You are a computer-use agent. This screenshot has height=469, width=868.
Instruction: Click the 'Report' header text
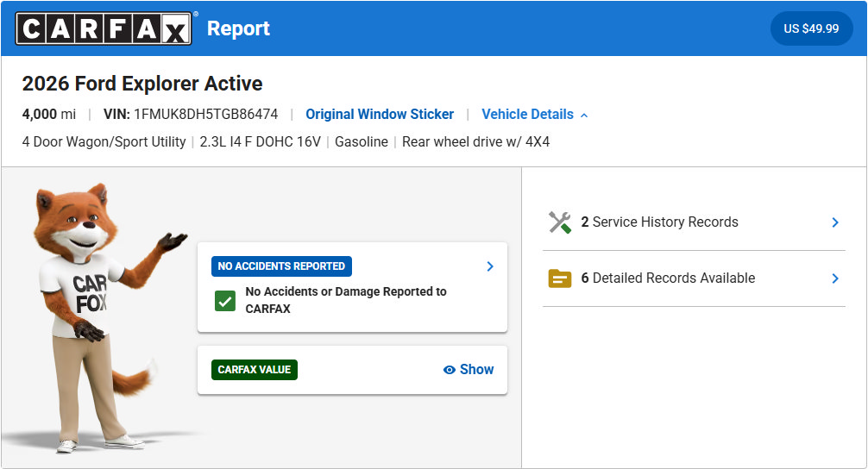238,28
